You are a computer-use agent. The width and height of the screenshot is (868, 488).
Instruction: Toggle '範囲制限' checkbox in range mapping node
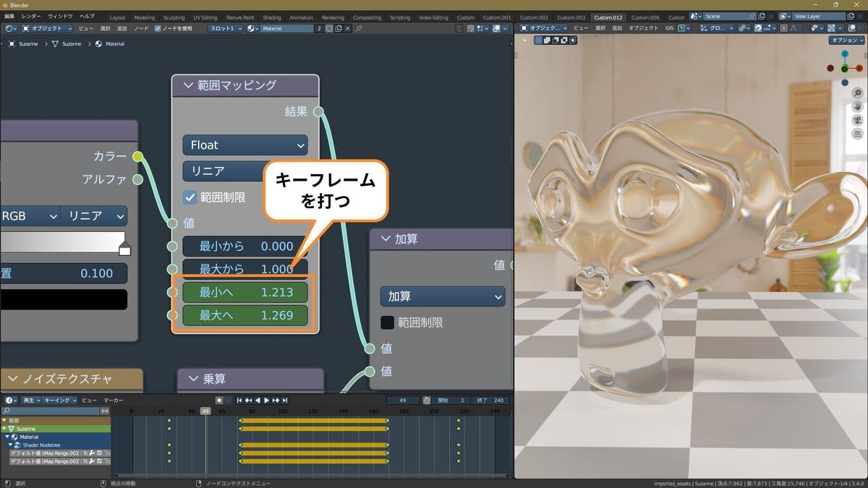190,197
